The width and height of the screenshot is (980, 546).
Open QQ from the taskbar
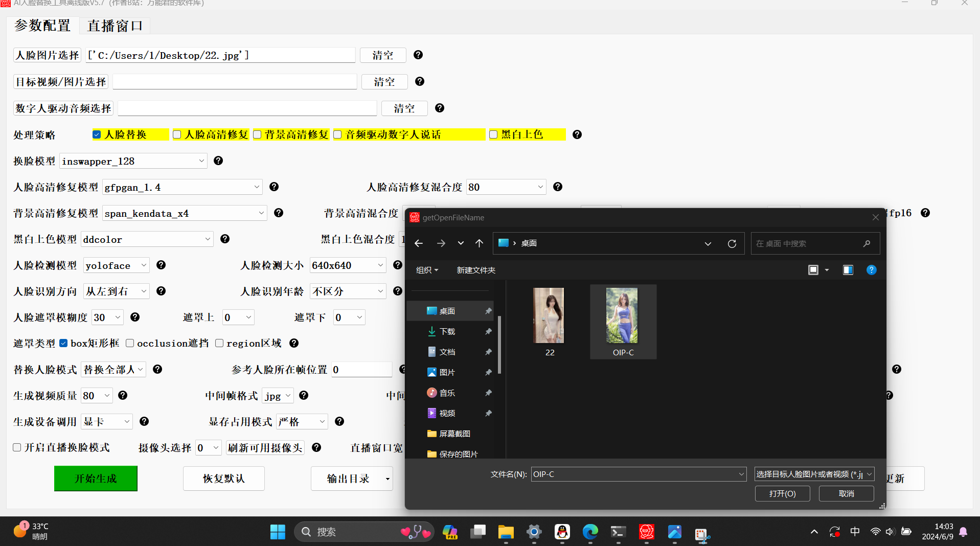click(562, 532)
